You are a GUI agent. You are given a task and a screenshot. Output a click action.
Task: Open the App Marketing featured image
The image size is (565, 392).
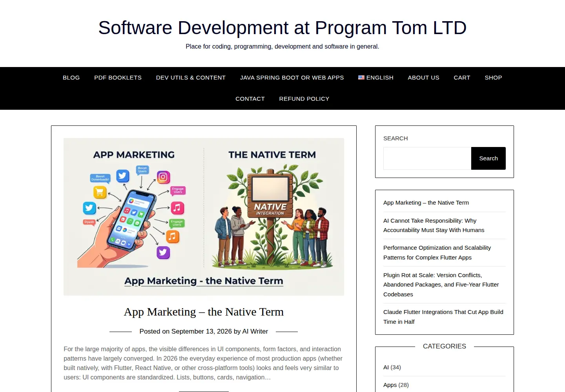[x=204, y=217]
